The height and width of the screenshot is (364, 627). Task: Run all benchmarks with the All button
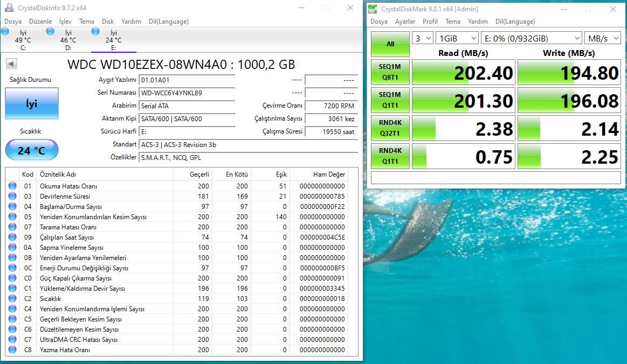pyautogui.click(x=390, y=44)
